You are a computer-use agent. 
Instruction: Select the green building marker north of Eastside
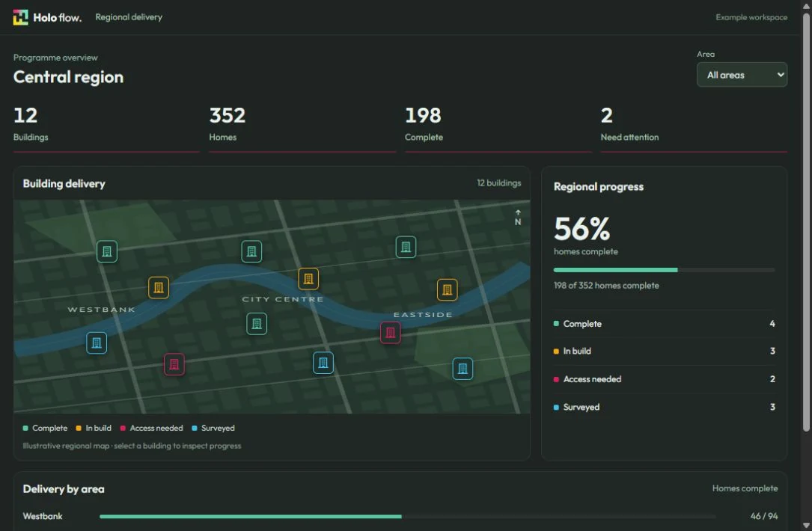click(x=406, y=247)
